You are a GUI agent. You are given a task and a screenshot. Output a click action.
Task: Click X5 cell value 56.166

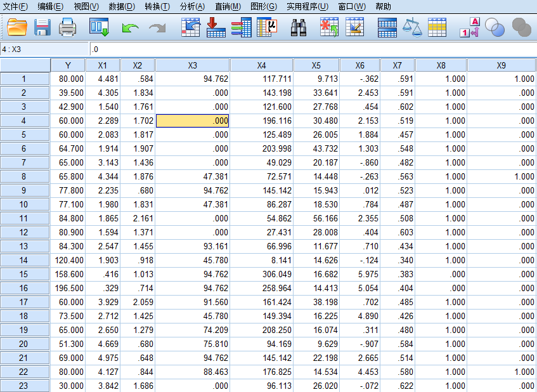(316, 218)
